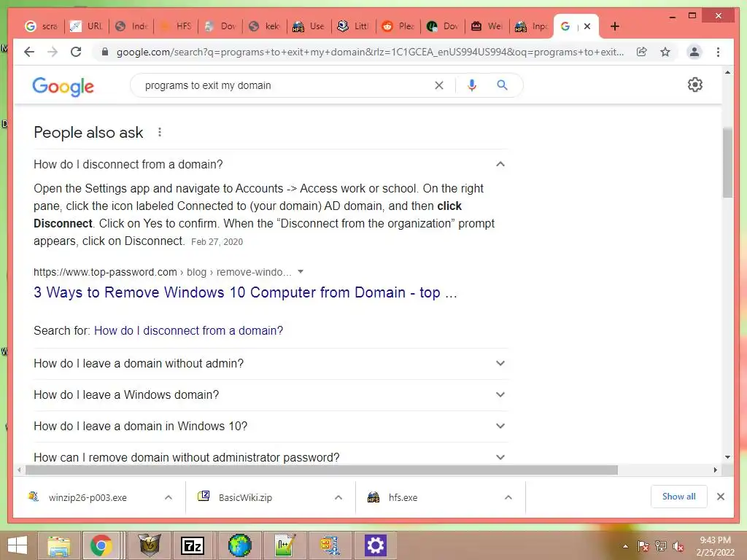Open Notepad++ from the taskbar

click(285, 545)
